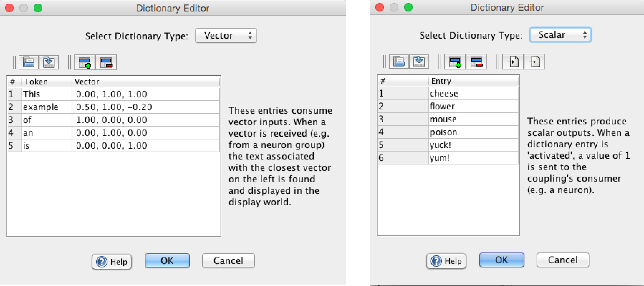
Task: Click Help in the Vector dictionary dialog
Action: click(x=112, y=262)
